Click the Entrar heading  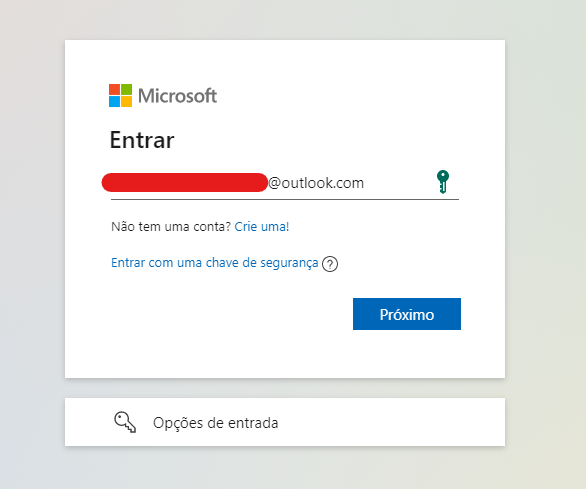(142, 140)
